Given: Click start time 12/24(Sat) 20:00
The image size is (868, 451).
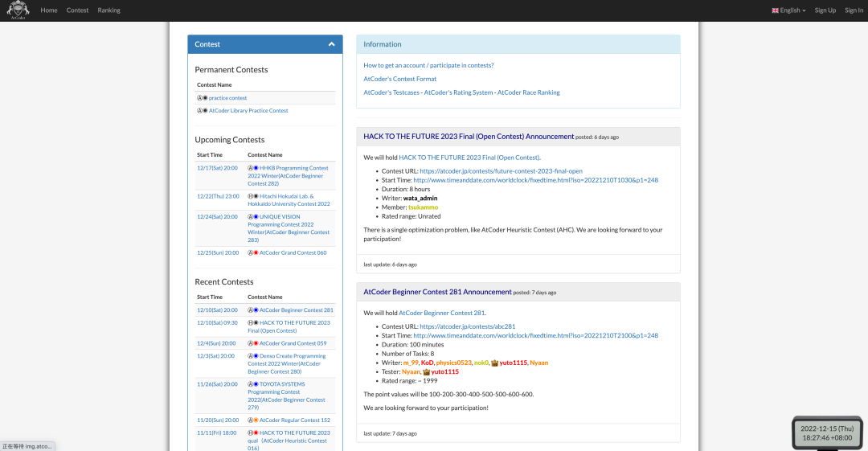Looking at the screenshot, I should (217, 216).
